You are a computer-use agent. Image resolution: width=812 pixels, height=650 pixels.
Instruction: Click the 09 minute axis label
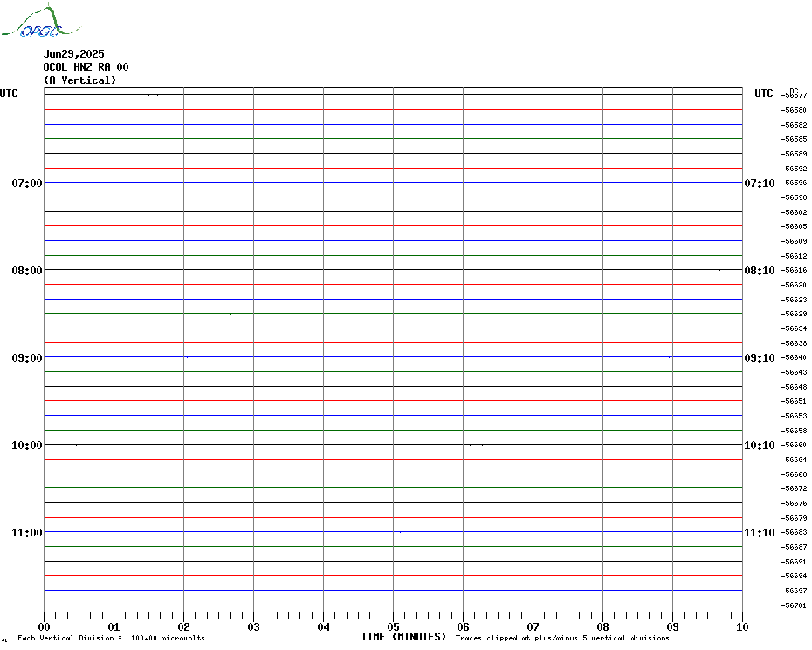point(672,627)
